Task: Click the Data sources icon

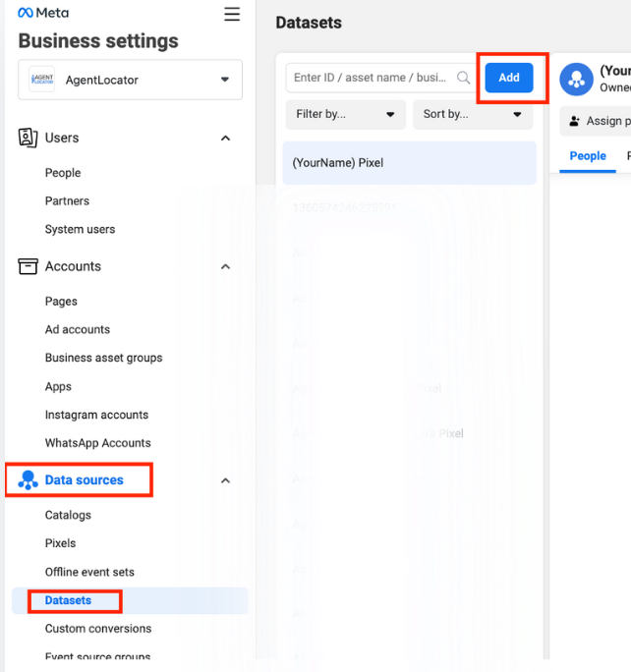Action: (28, 480)
